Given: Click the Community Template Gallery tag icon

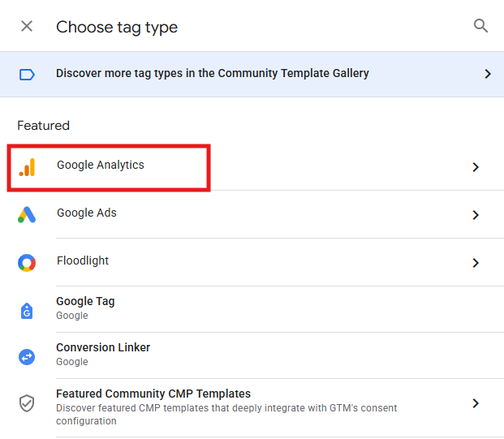Looking at the screenshot, I should [27, 75].
